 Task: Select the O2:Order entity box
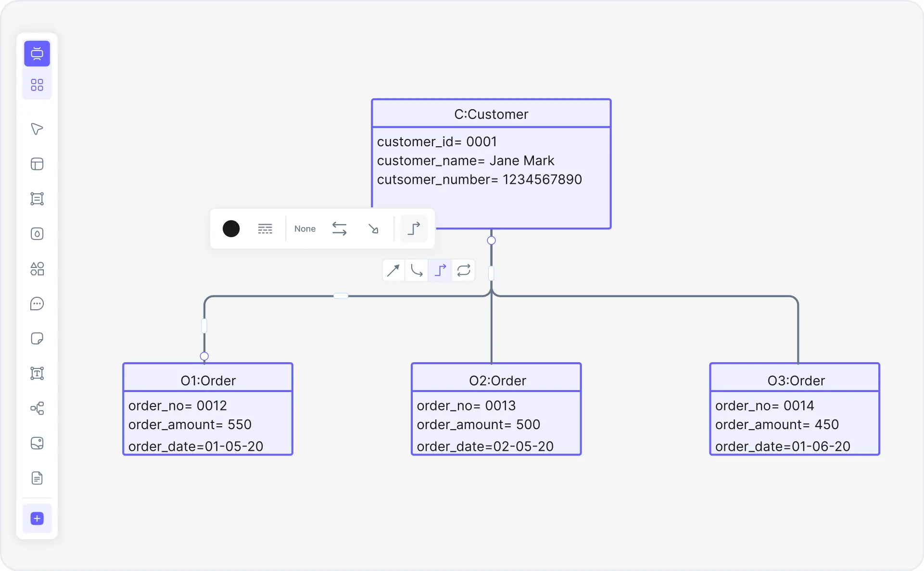point(496,409)
